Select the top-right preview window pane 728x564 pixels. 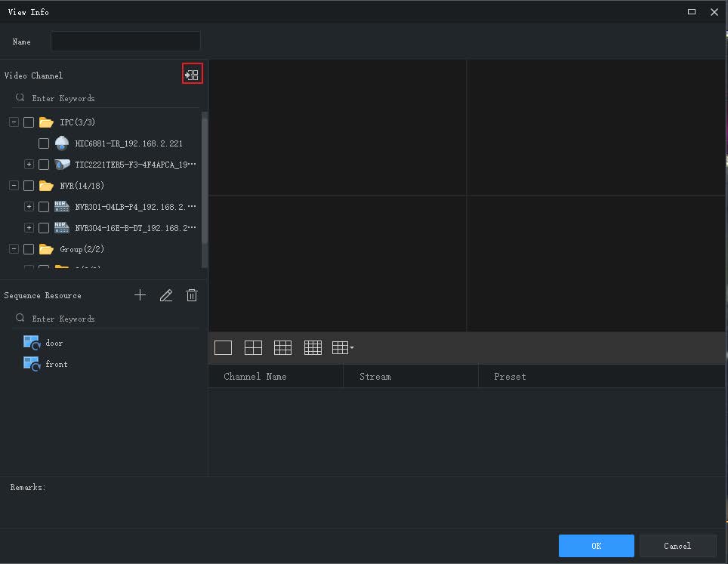pos(596,127)
